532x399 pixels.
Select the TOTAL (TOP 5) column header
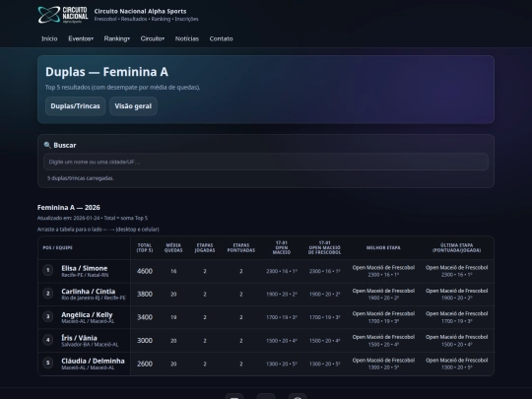click(x=145, y=247)
